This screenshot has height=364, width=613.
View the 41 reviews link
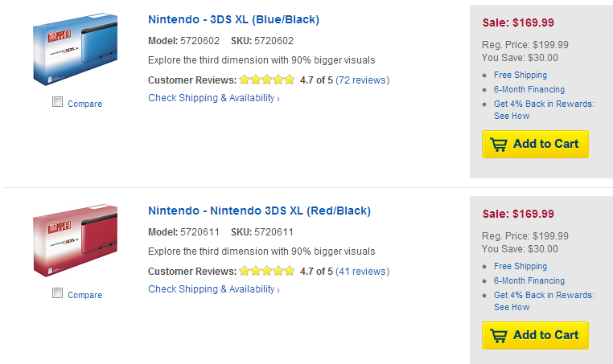coord(362,272)
